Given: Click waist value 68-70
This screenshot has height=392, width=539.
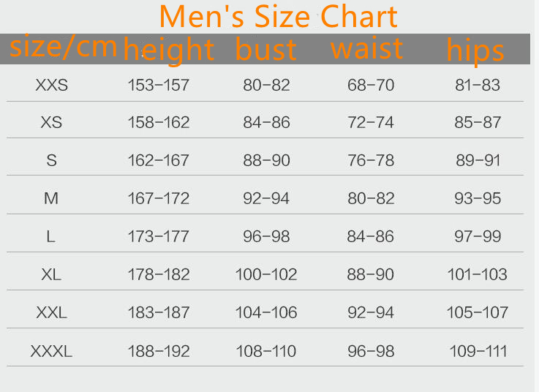Looking at the screenshot, I should pyautogui.click(x=371, y=85).
